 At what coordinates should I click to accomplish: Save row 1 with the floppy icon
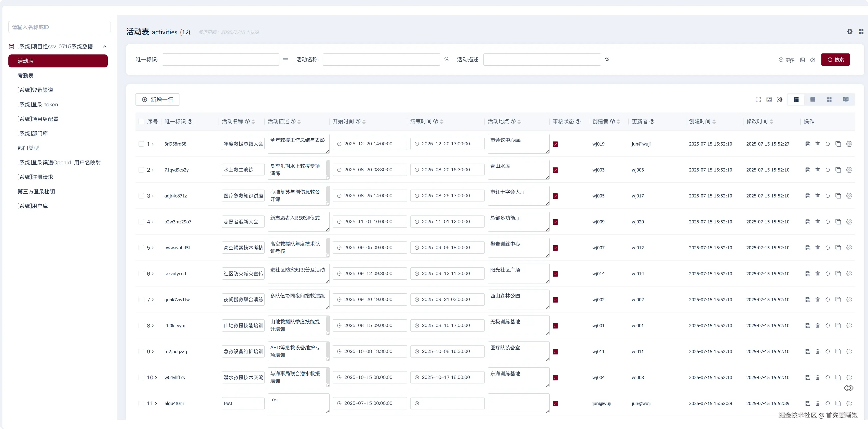[x=808, y=144]
